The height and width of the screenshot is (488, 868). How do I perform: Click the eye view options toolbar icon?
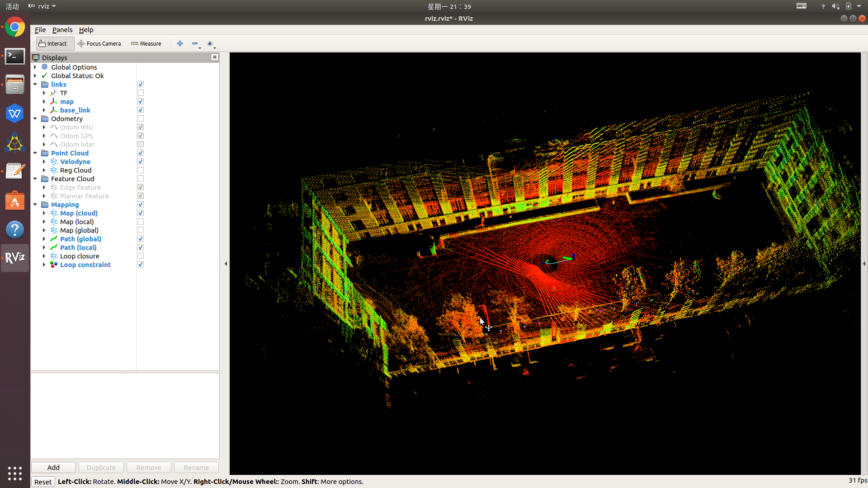pos(210,43)
